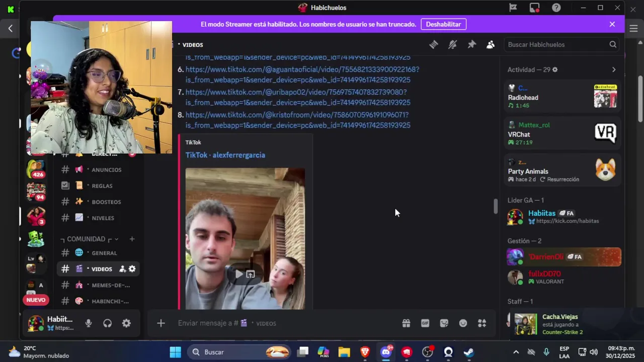
Task: Dismiss the Streamer mode purple banner
Action: click(612, 24)
